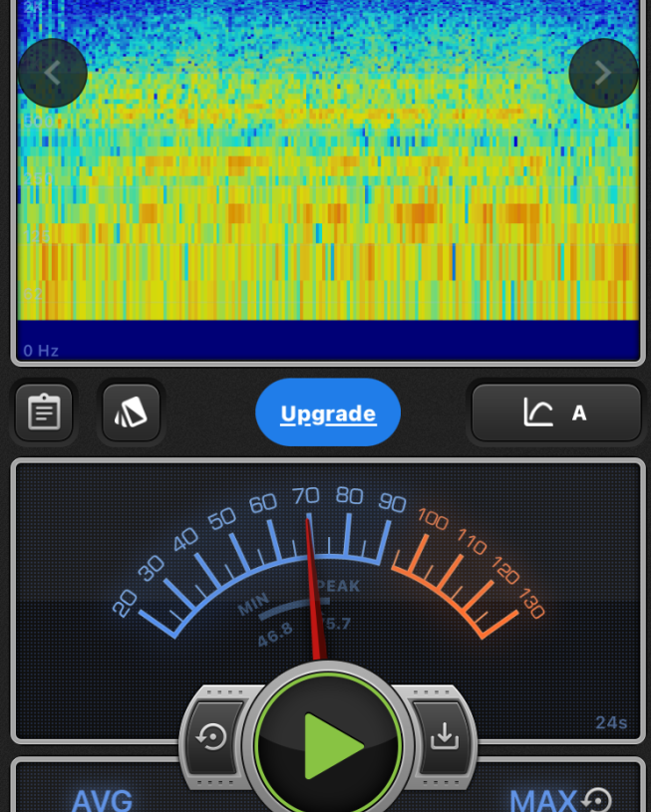Image resolution: width=651 pixels, height=812 pixels.
Task: Reset MAX value with circular arrow icon
Action: tap(596, 799)
